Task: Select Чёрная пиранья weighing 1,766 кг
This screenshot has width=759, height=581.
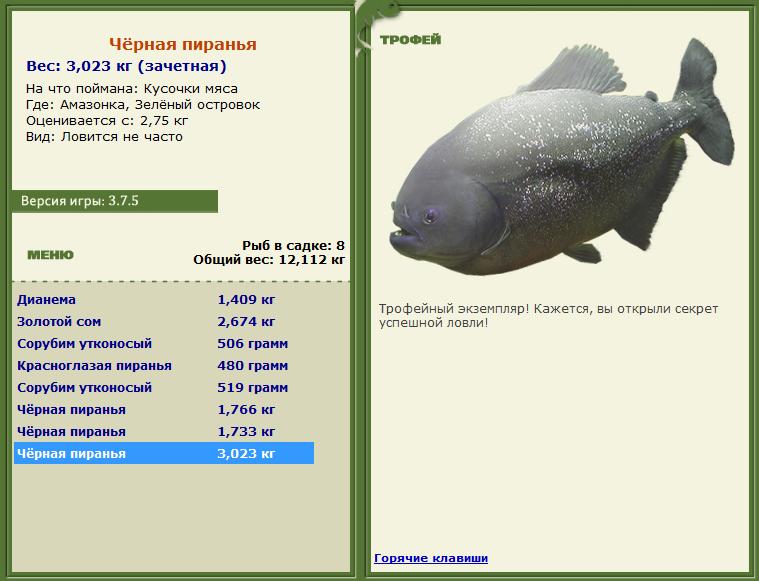Action: (164, 410)
